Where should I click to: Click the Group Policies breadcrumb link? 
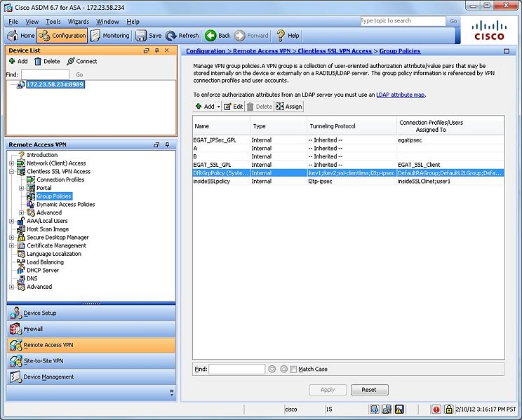point(400,51)
